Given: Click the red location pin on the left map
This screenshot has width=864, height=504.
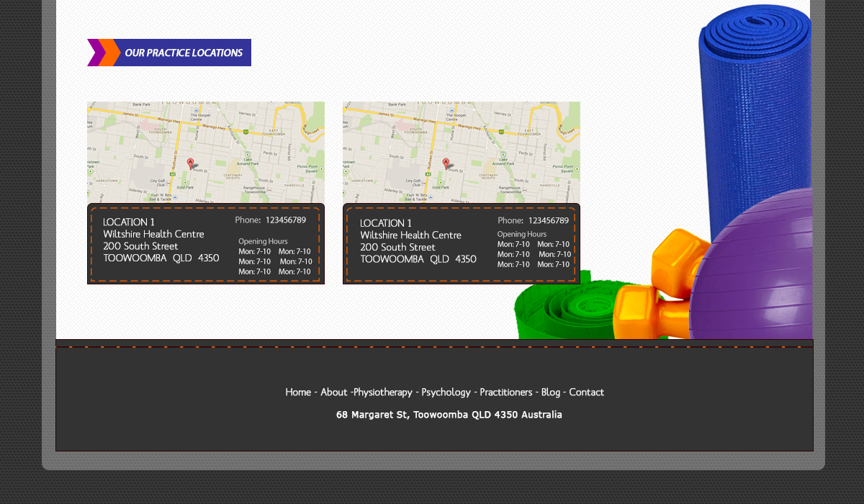Looking at the screenshot, I should tap(190, 163).
